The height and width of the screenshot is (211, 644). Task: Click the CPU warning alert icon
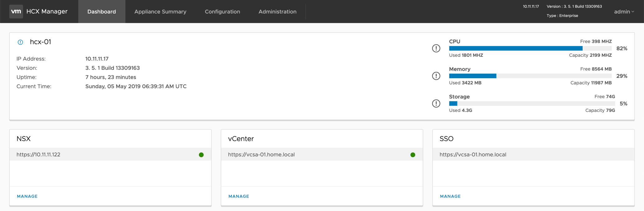coord(436,48)
